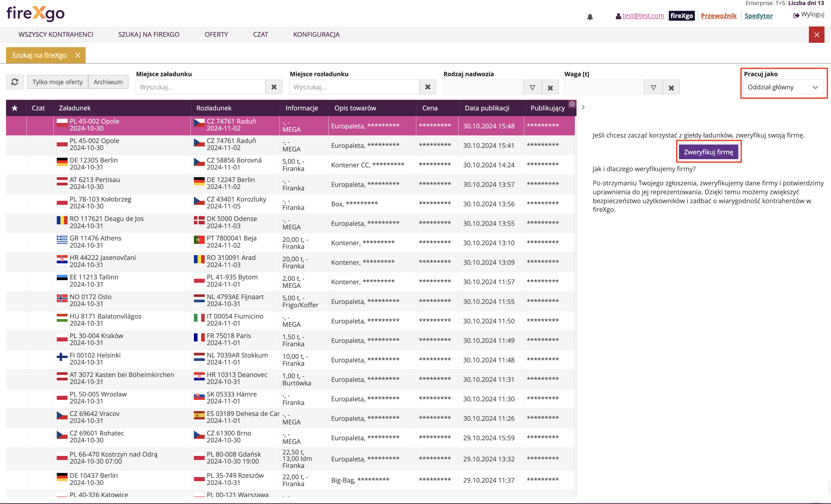
Task: Toggle the Archiwum view
Action: pyautogui.click(x=108, y=82)
